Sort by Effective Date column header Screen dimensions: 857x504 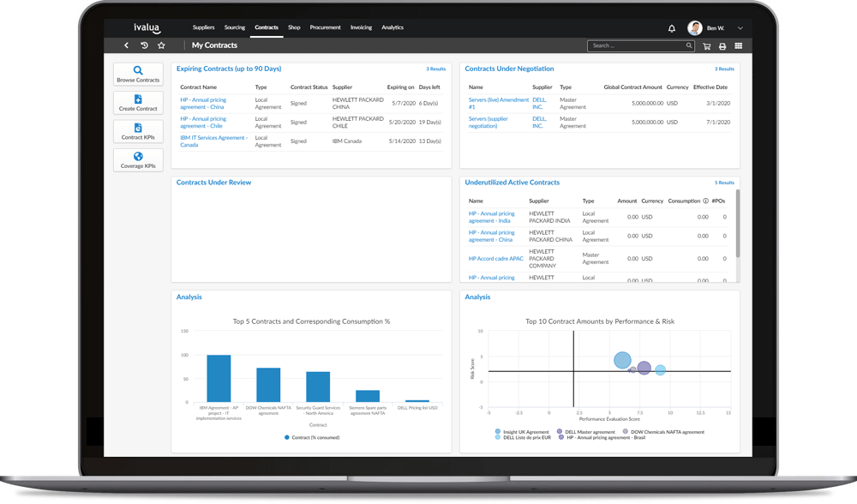point(710,87)
